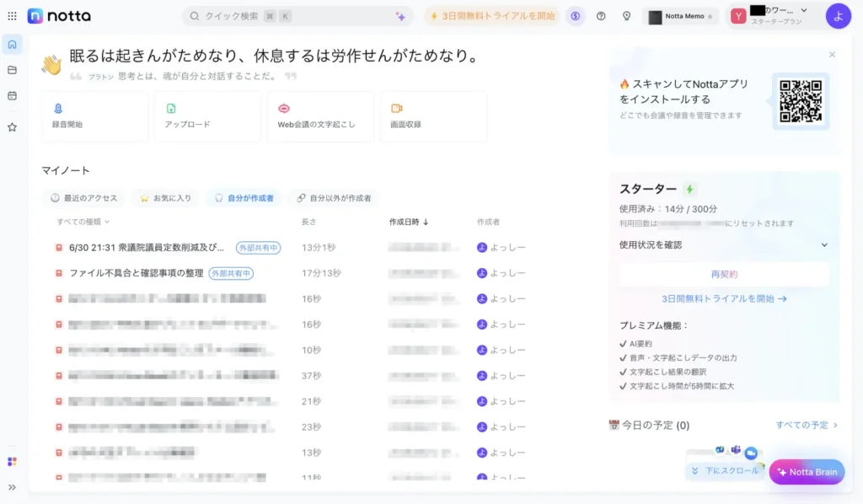Open Notta Memo in header

[680, 17]
